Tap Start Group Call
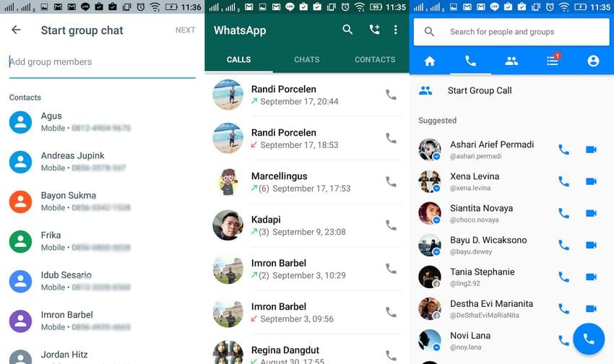This screenshot has width=614, height=364. pos(479,91)
